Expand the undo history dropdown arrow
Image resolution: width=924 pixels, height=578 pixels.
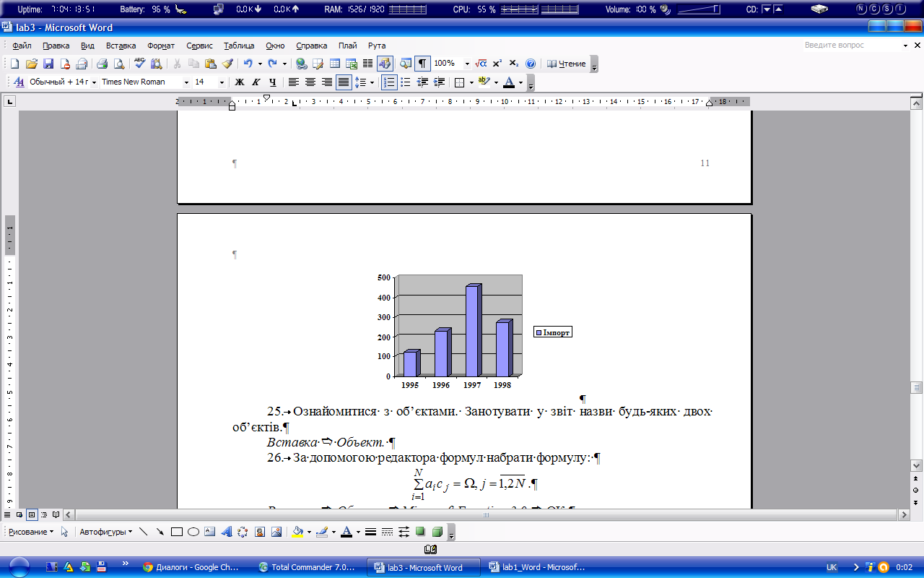[260, 64]
